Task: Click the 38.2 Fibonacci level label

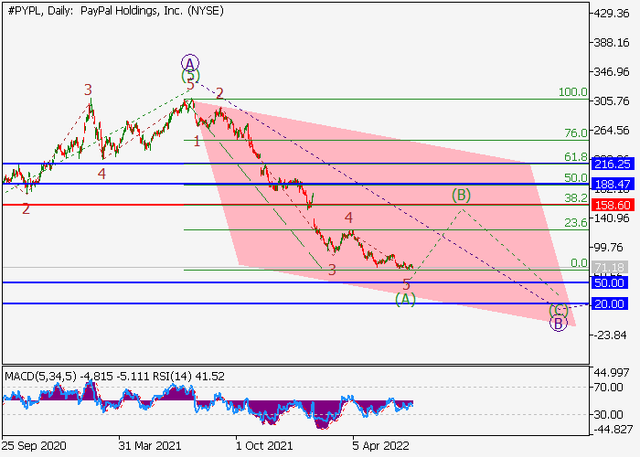Action: tap(574, 198)
